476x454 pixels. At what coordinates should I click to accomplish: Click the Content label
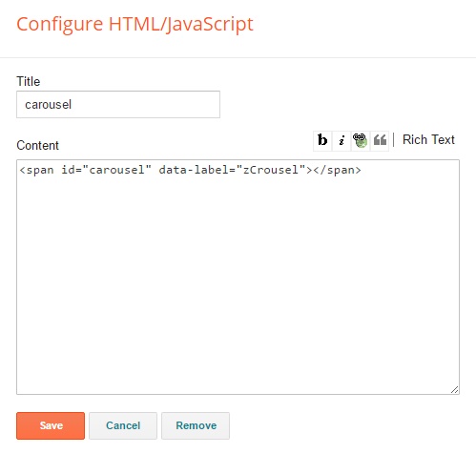coord(37,145)
